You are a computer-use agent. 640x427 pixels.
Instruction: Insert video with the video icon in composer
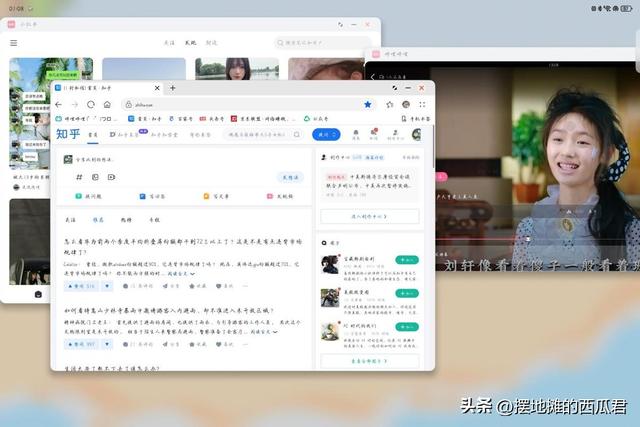[111, 177]
